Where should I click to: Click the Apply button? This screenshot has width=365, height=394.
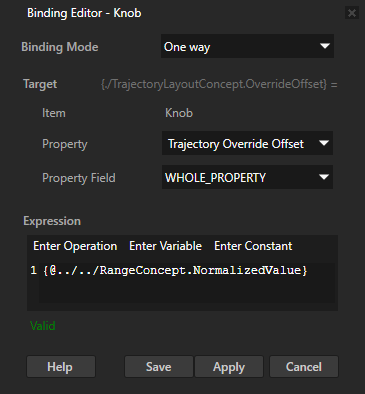(x=229, y=367)
